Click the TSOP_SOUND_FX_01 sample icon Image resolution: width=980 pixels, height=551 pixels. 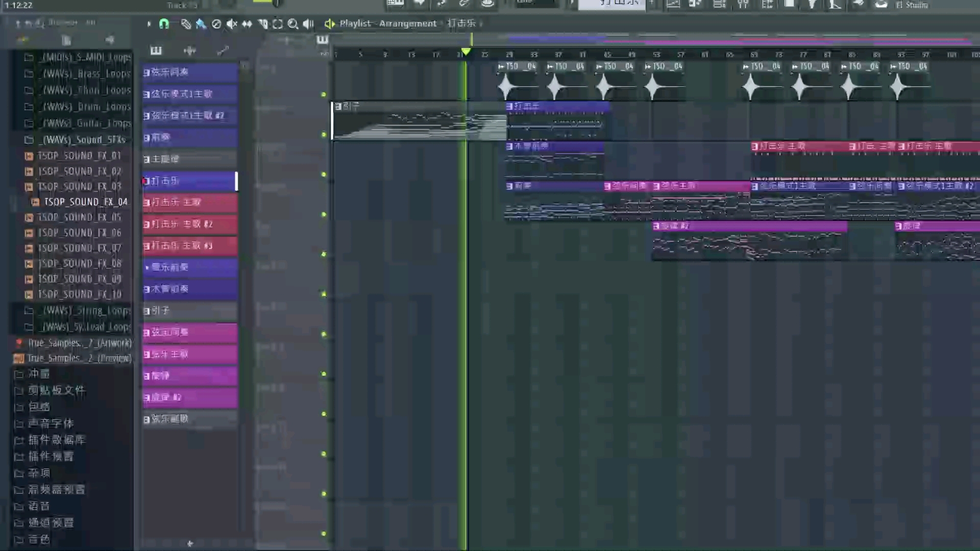point(29,156)
